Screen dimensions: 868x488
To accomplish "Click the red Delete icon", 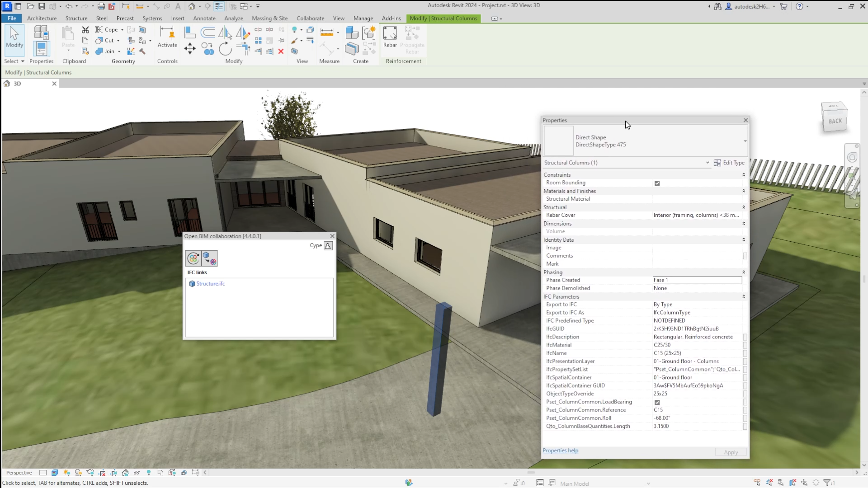I will tap(281, 51).
